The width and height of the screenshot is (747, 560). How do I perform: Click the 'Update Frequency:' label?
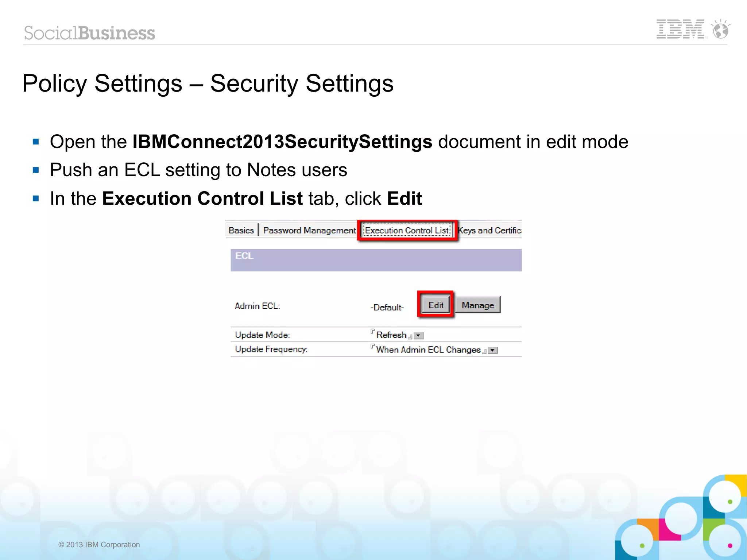point(271,349)
